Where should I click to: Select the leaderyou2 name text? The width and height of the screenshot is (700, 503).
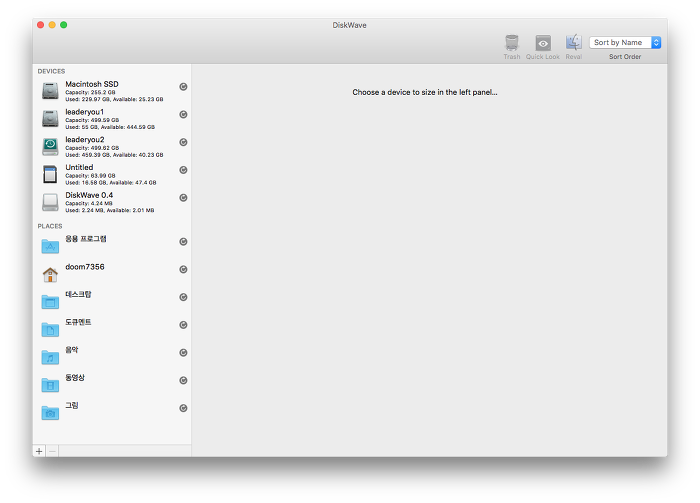(x=85, y=139)
